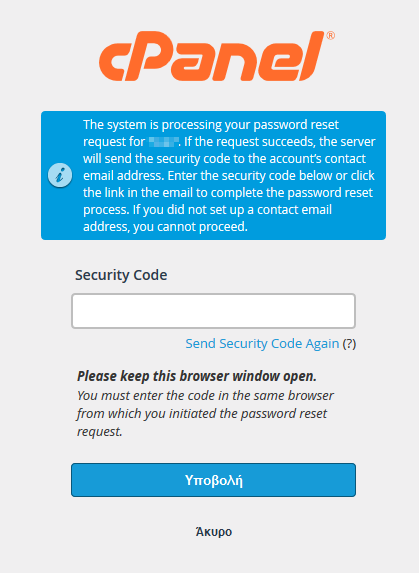419x573 pixels.
Task: Click 'from which you initiated' italic line
Action: coord(202,414)
